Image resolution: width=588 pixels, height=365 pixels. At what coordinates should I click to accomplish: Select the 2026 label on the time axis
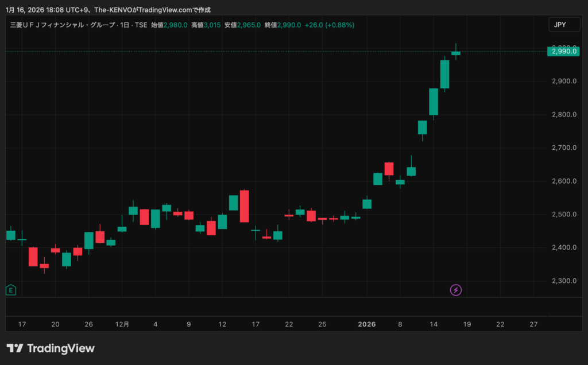(366, 324)
